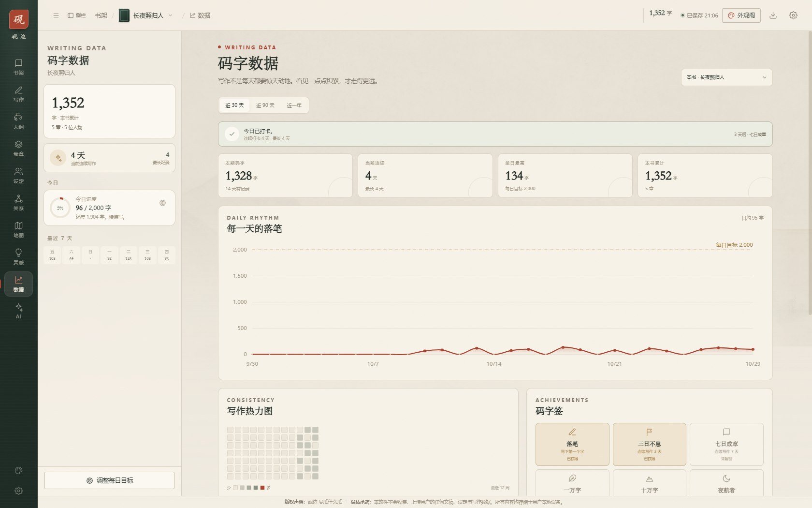Click the 书架 breadcrumb link
Image resolution: width=812 pixels, height=508 pixels.
(x=101, y=15)
